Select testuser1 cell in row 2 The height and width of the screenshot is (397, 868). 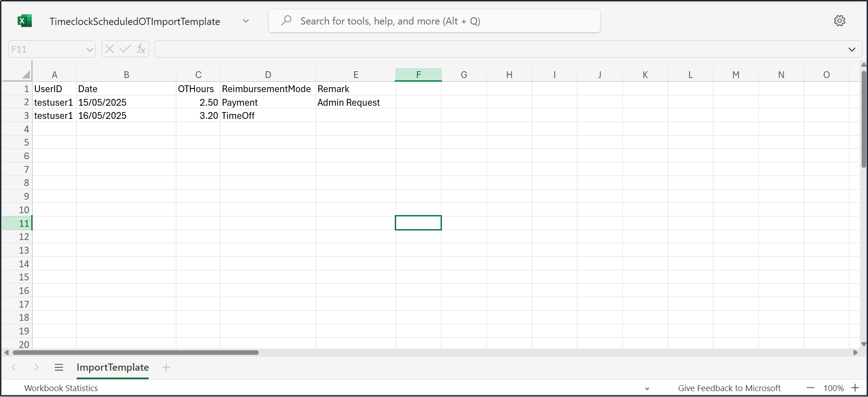coord(54,103)
